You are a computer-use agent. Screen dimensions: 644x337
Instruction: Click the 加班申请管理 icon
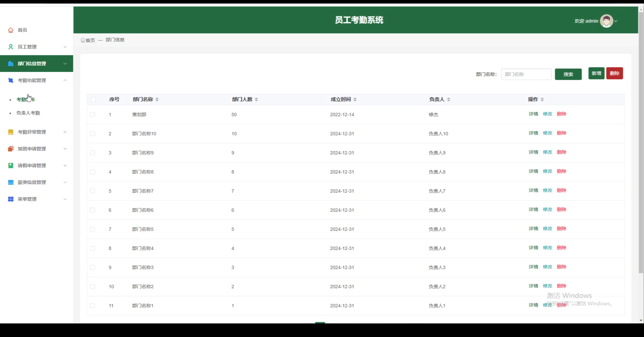[x=11, y=149]
